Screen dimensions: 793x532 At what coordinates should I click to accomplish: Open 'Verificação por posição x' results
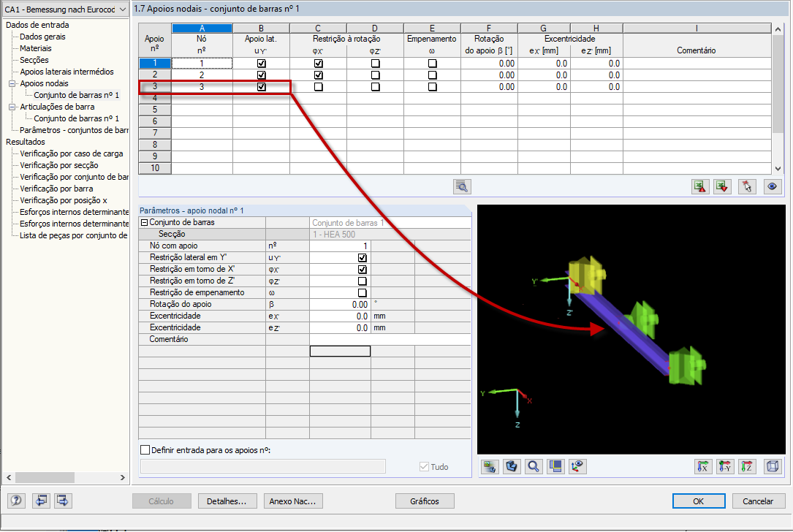pyautogui.click(x=63, y=200)
